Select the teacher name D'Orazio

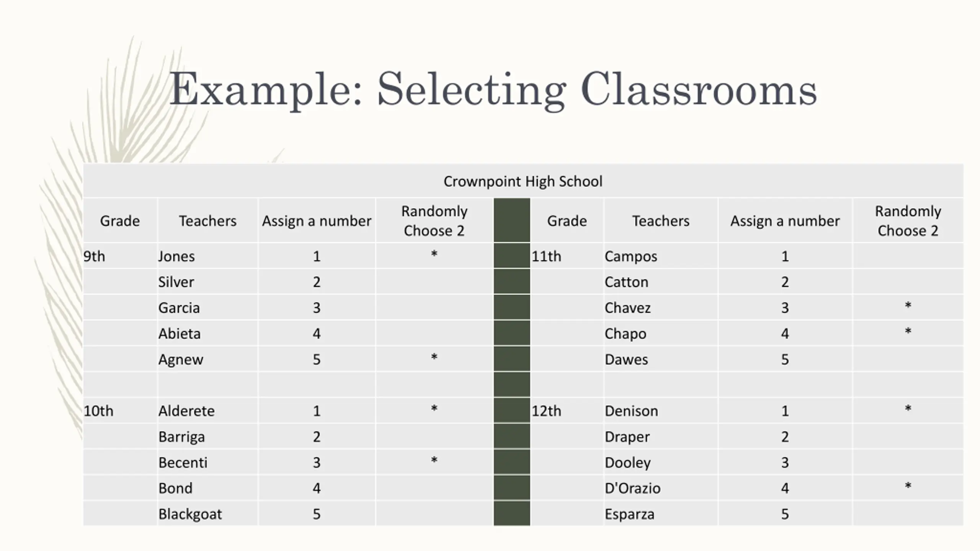click(x=632, y=488)
